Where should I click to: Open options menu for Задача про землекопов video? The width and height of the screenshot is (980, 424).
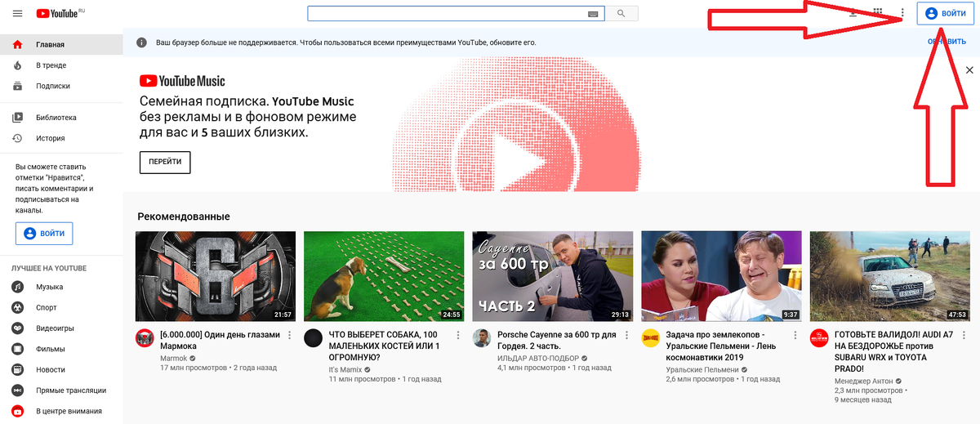[x=795, y=335]
